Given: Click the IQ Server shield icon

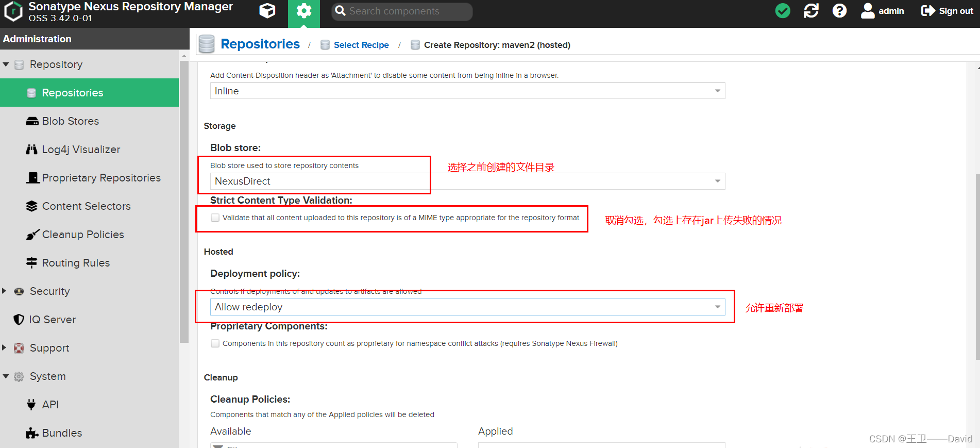Looking at the screenshot, I should (x=19, y=320).
